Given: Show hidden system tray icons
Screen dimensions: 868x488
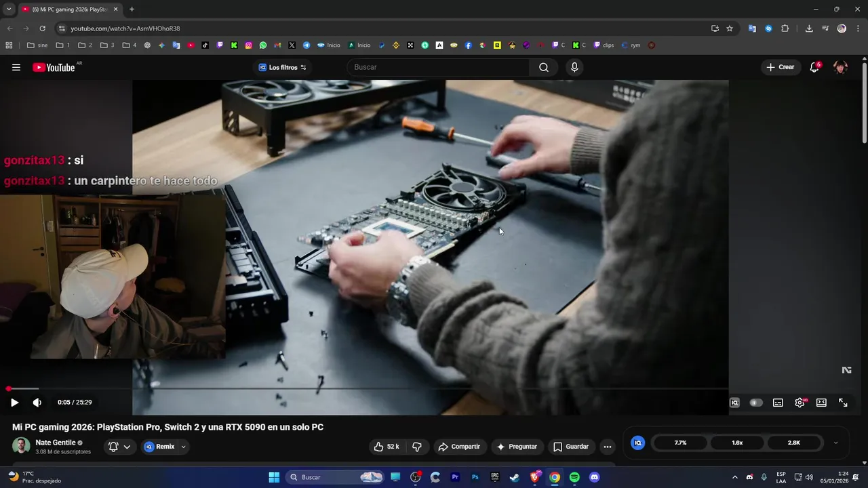Looking at the screenshot, I should tap(734, 477).
